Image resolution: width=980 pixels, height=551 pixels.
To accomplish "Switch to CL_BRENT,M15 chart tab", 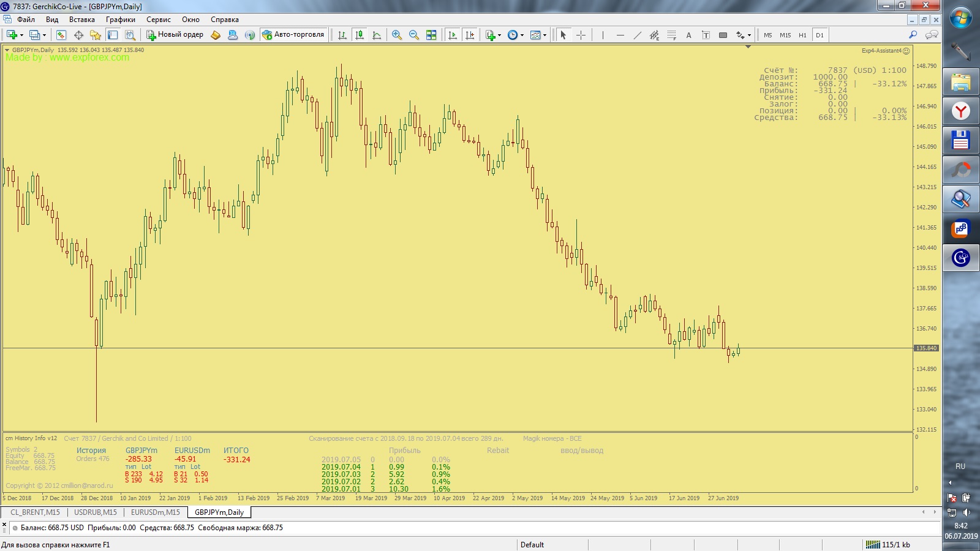I will [x=35, y=512].
